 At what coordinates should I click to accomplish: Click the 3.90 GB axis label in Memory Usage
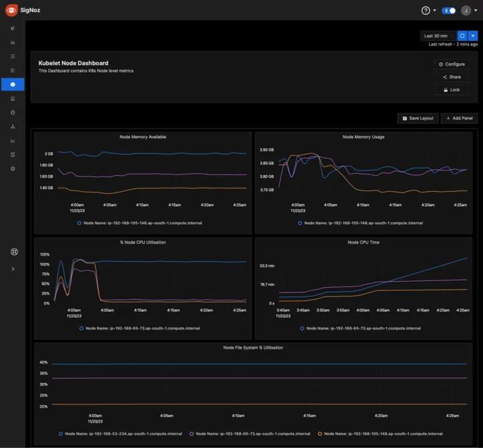click(266, 150)
